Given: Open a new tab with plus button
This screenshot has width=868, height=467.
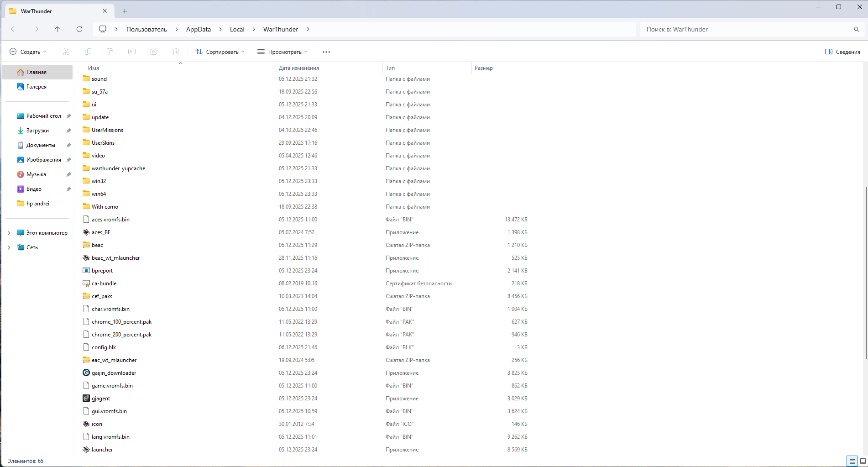Looking at the screenshot, I should 125,11.
